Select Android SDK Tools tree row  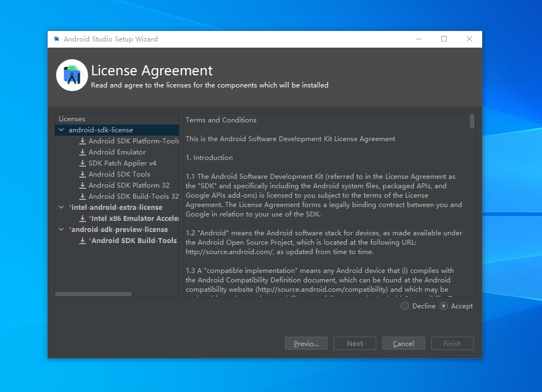pyautogui.click(x=117, y=174)
